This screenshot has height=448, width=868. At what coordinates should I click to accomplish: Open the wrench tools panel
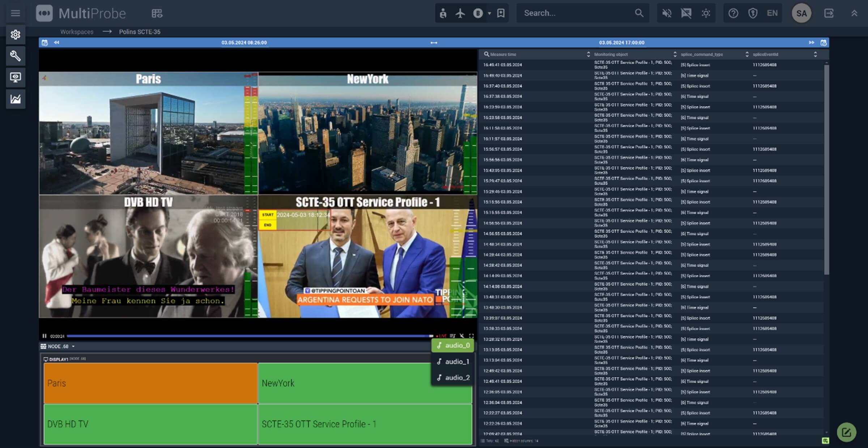coord(15,56)
